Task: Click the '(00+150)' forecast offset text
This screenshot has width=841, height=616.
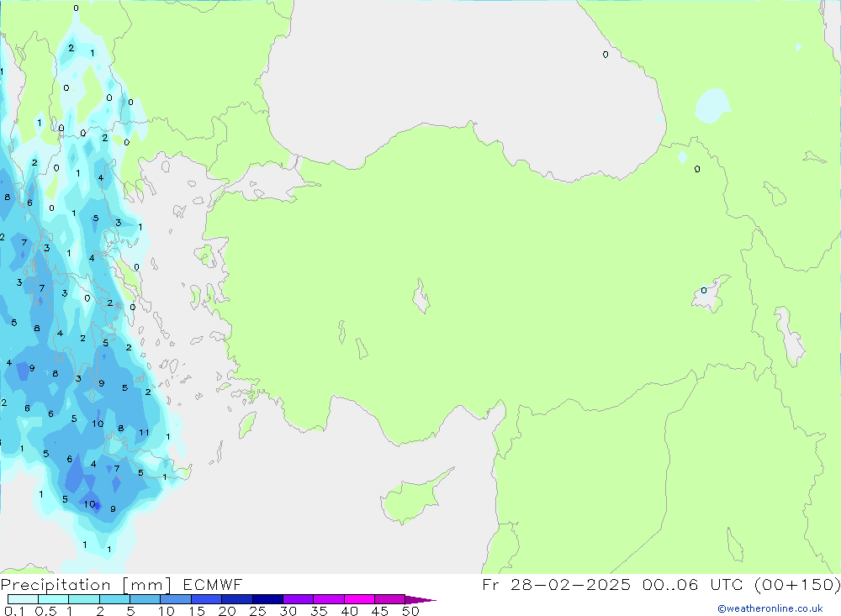Action: [x=797, y=584]
